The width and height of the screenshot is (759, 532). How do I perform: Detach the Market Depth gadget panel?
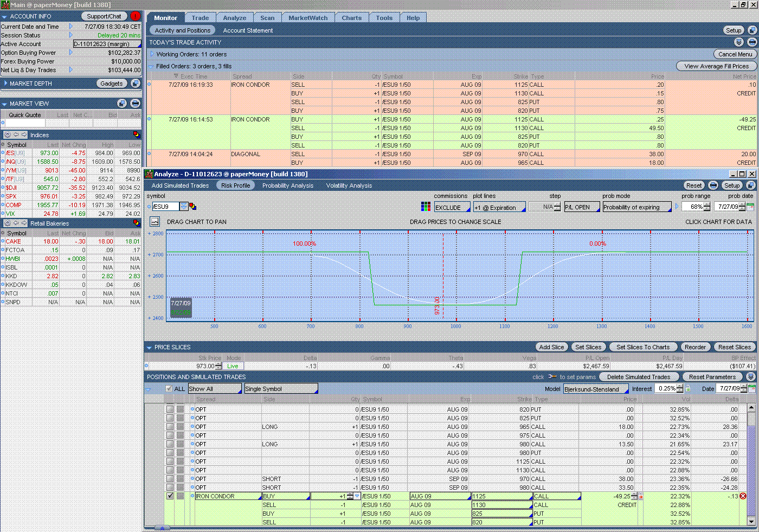tap(136, 84)
